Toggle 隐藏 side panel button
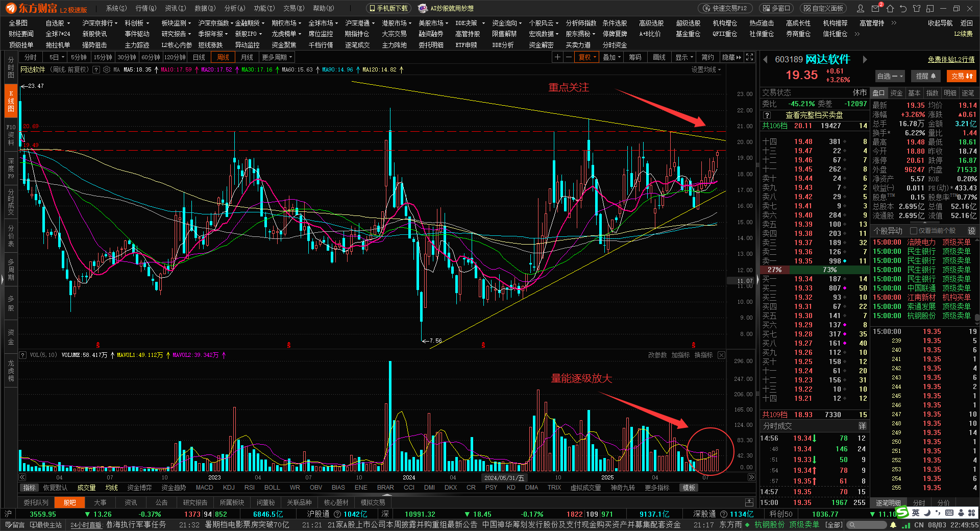Image resolution: width=980 pixels, height=531 pixels. point(731,57)
